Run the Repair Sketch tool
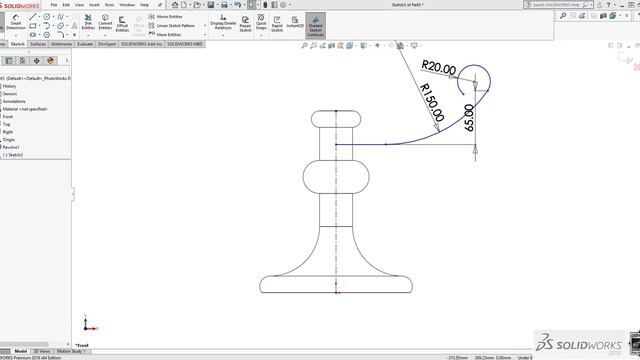Viewport: 640px width, 360px height. 245,24
